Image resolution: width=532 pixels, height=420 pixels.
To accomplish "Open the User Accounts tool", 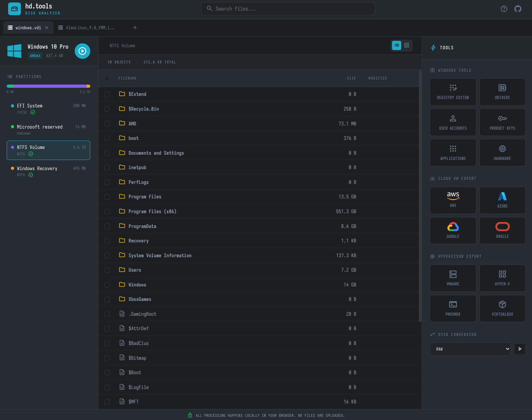I will (x=453, y=122).
